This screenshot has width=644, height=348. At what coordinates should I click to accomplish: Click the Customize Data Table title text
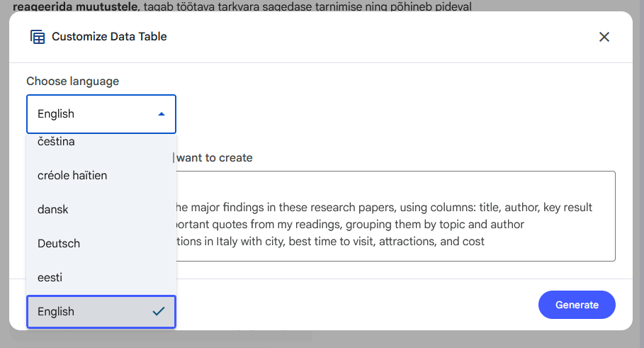point(109,37)
